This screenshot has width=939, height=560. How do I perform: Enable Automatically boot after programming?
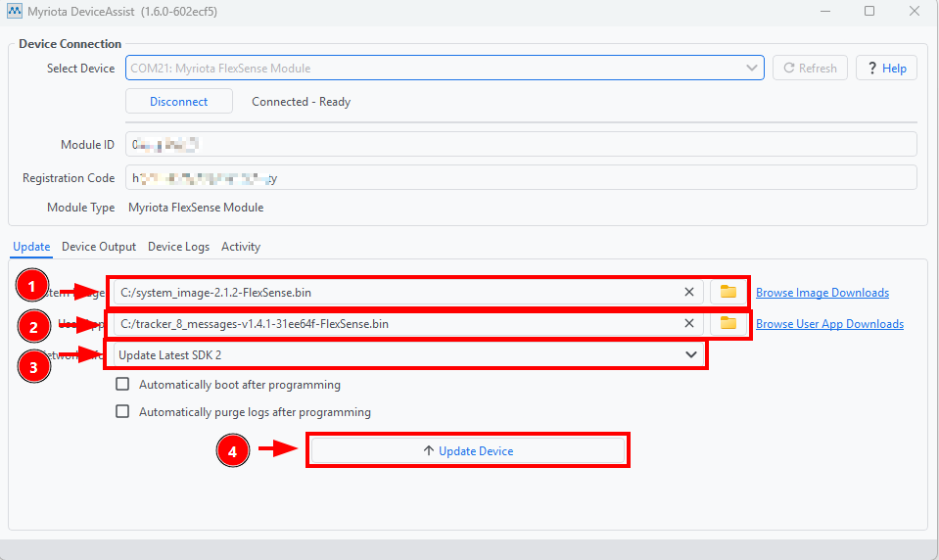click(x=122, y=384)
